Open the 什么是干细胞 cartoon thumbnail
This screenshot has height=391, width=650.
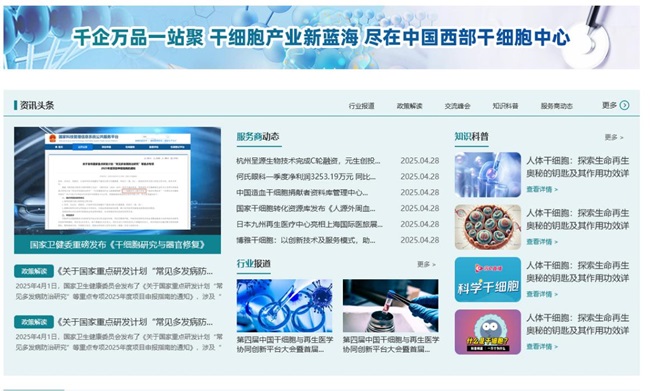(x=488, y=332)
